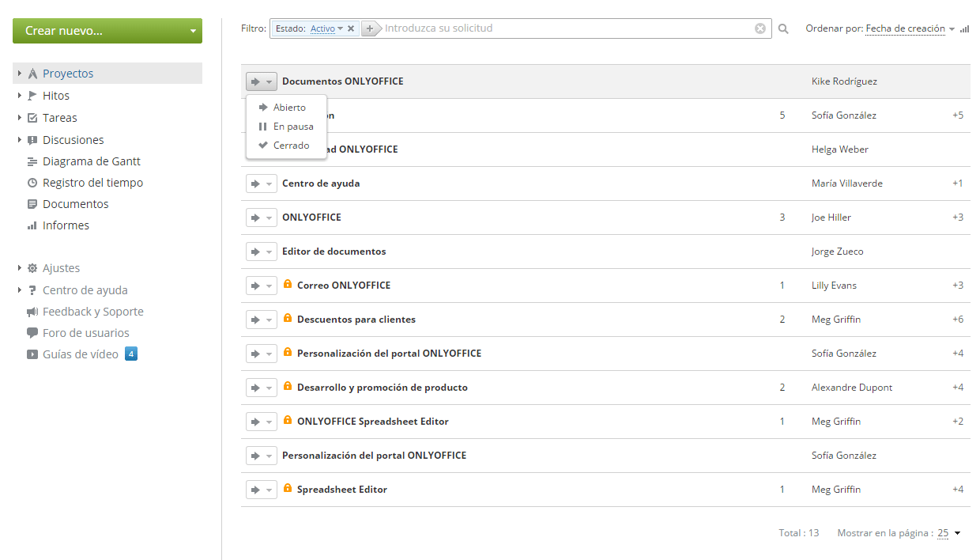Click the Feedback y Soporte megaphone icon
Screen dimensions: 980x560
coord(32,312)
